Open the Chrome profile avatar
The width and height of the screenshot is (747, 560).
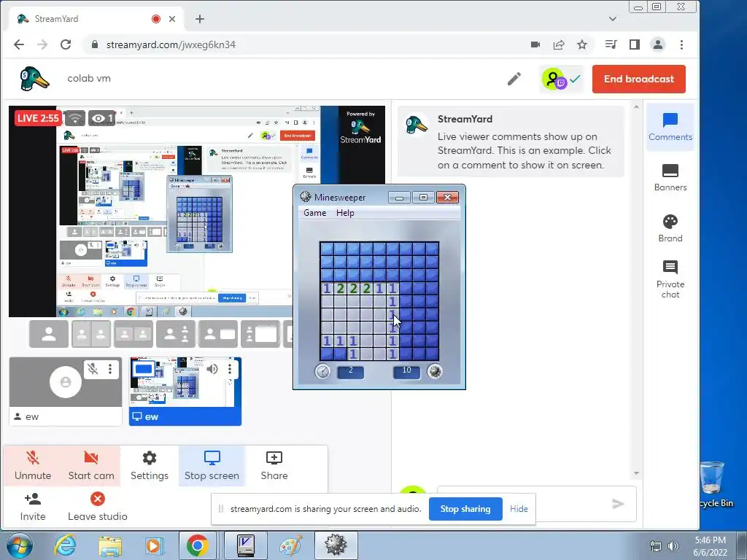tap(658, 44)
